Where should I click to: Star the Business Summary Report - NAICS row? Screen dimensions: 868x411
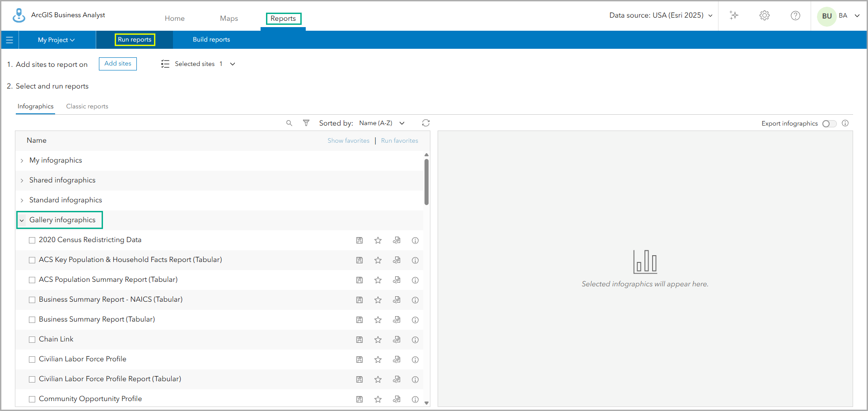click(378, 300)
